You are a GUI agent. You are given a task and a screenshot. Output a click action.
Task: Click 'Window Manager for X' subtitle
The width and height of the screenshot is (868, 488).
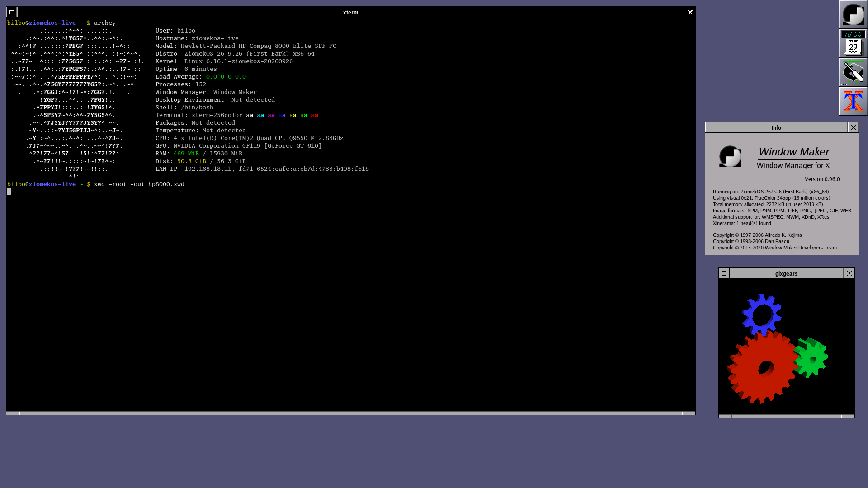click(x=793, y=166)
